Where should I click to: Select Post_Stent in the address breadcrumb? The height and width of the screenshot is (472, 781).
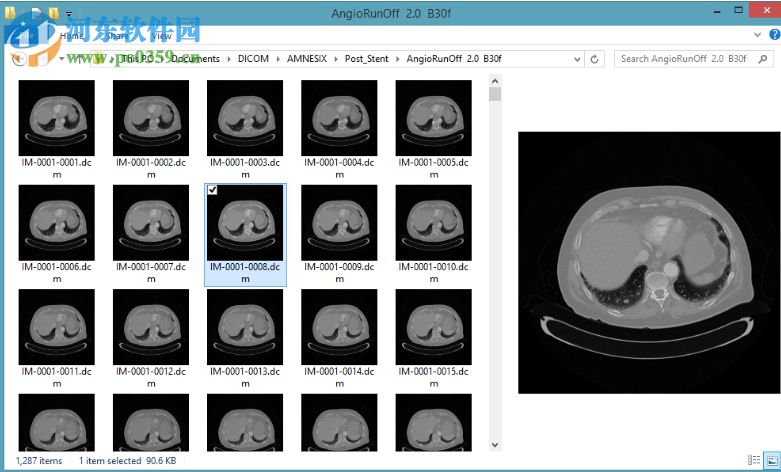coord(367,59)
